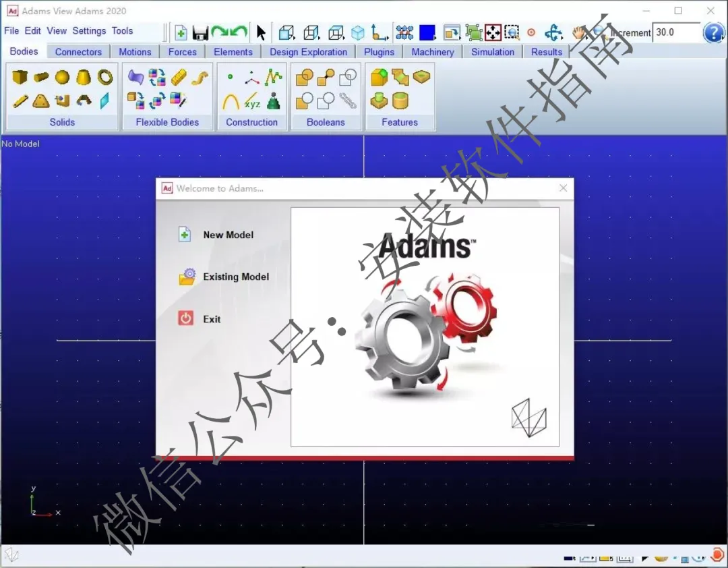Select the Link solid tool
Image resolution: width=728 pixels, height=568 pixels.
(x=20, y=101)
